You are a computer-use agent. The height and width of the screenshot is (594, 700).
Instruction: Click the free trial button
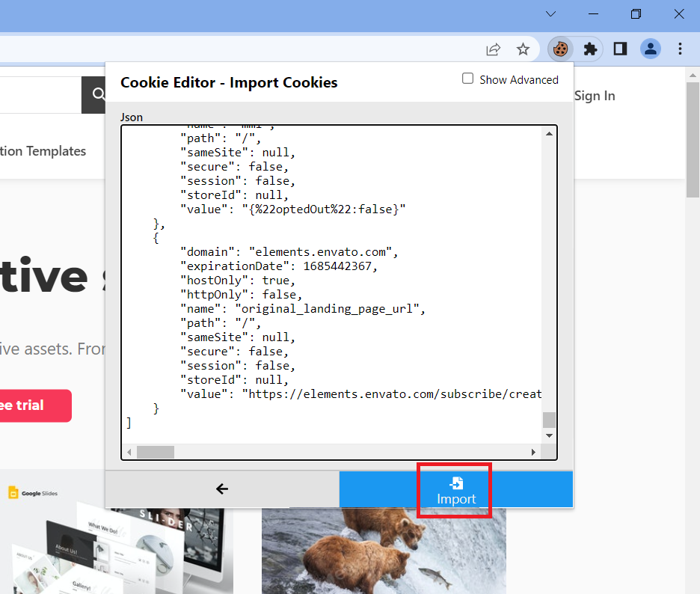tap(31, 405)
